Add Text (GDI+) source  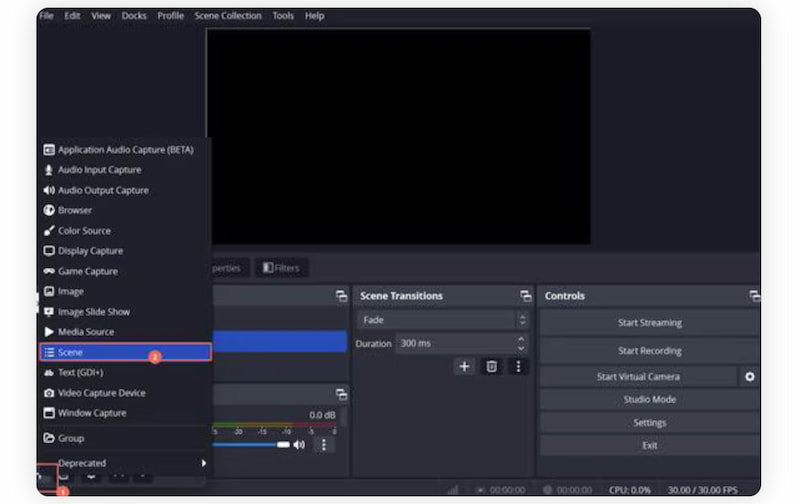[x=125, y=372]
